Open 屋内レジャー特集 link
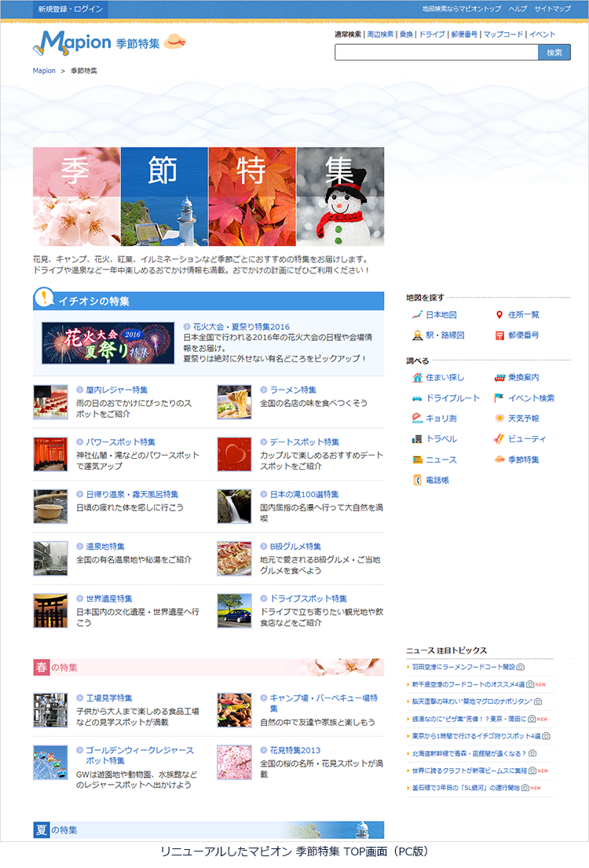The height and width of the screenshot is (868, 589). pos(117,390)
